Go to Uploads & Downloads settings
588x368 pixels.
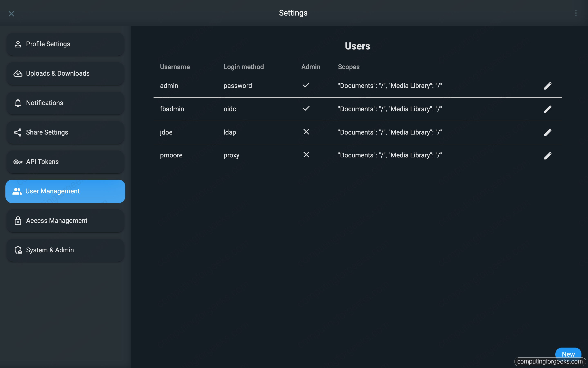[65, 74]
